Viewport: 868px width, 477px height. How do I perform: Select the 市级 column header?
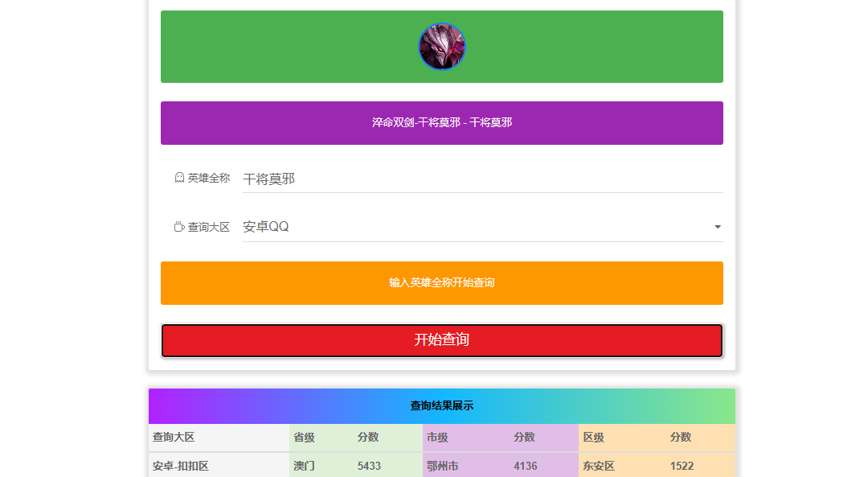coord(437,437)
